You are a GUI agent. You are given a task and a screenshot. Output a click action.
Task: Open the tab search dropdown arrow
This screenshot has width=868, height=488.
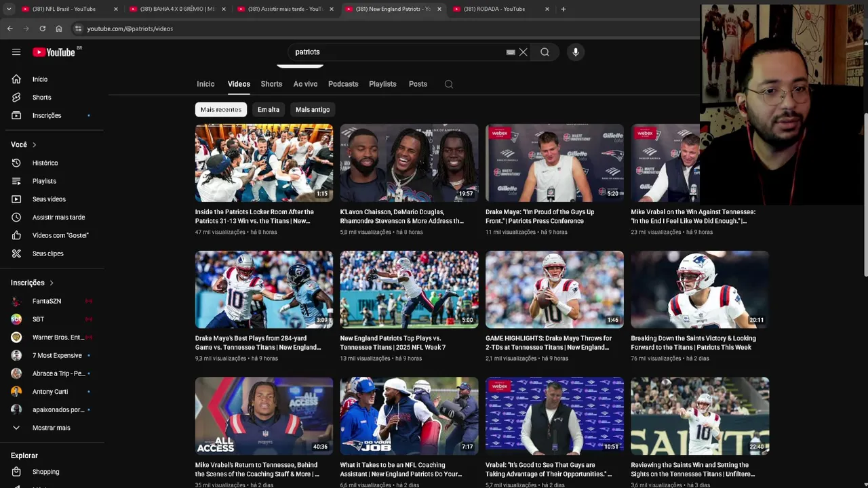click(9, 9)
